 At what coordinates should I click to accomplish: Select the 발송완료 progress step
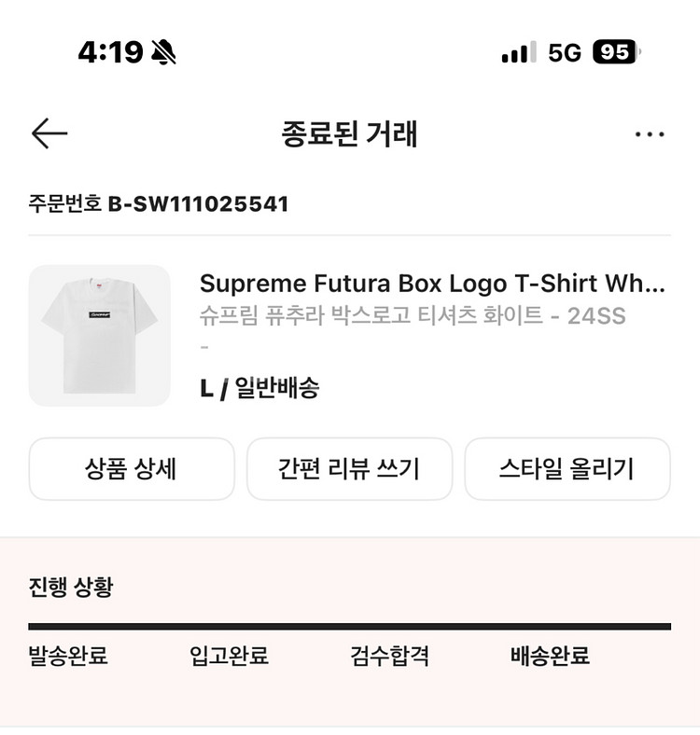68,656
